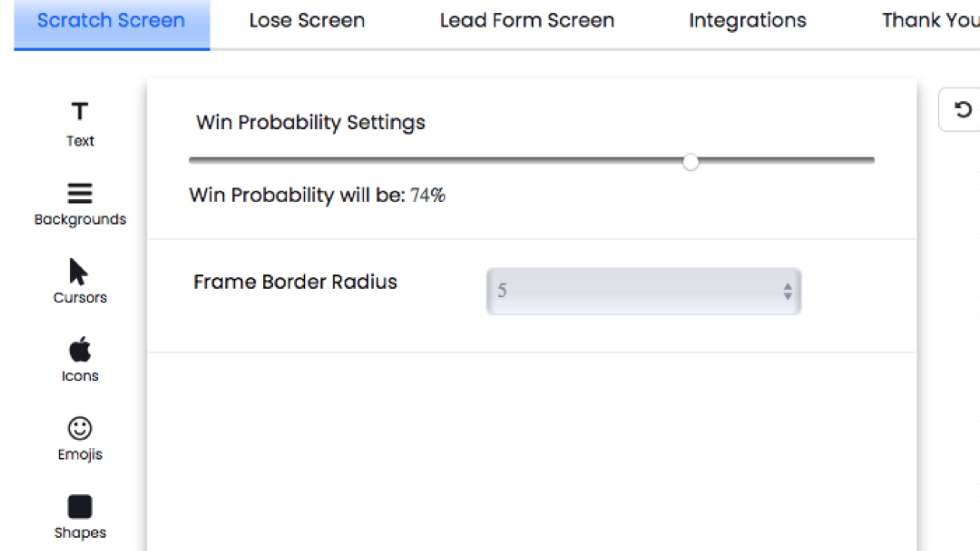The image size is (980, 551).
Task: Click the Backgrounds label in sidebar
Action: click(80, 220)
